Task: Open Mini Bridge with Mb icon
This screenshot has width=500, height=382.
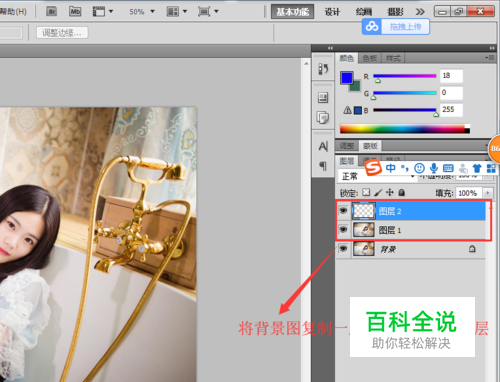Action: click(75, 12)
